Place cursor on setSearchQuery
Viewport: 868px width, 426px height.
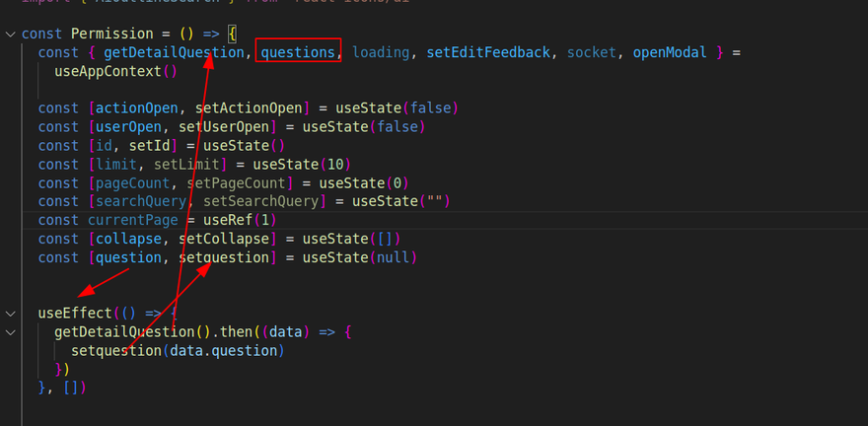[x=259, y=201]
